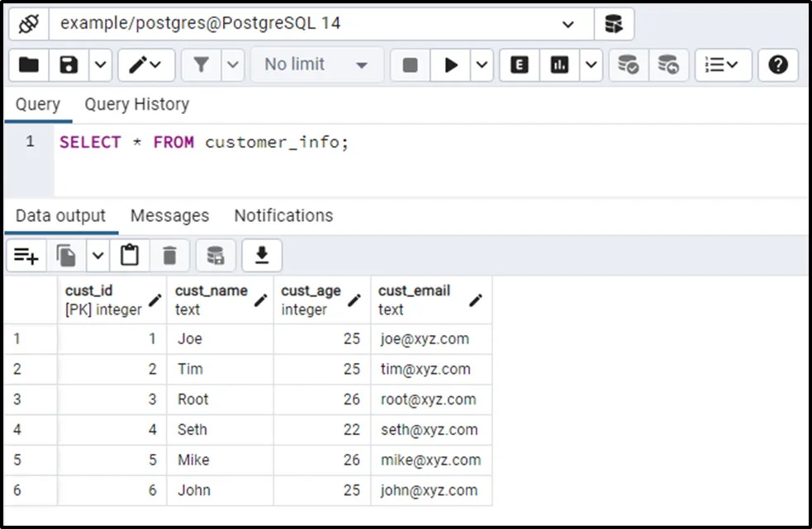Image resolution: width=812 pixels, height=529 pixels.
Task: Execute the query with the play button
Action: tap(451, 64)
